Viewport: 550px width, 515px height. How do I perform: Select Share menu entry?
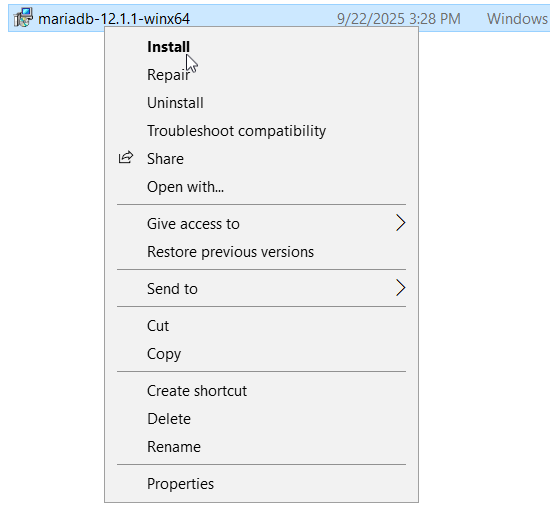point(165,159)
